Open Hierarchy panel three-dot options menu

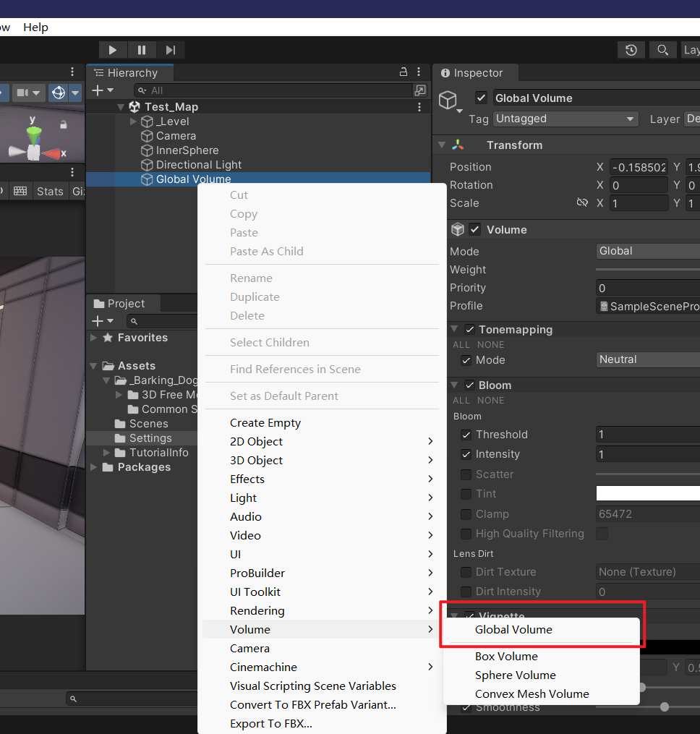[x=419, y=72]
